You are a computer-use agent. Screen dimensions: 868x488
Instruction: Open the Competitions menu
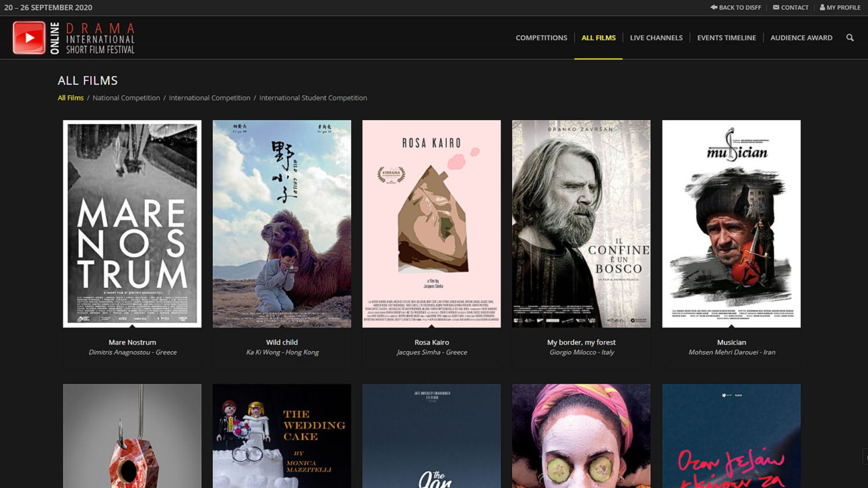pyautogui.click(x=541, y=38)
